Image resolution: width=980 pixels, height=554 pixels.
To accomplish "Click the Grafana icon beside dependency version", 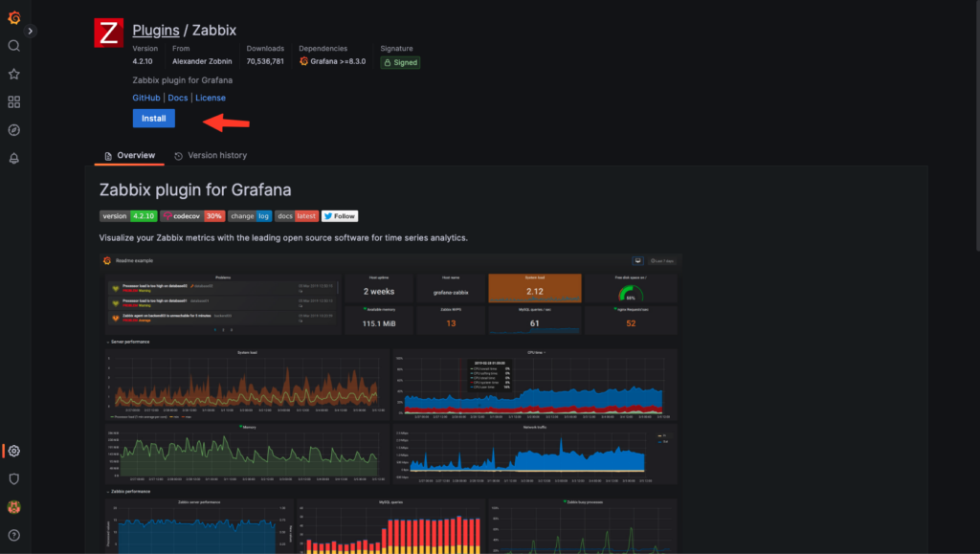I will tap(303, 61).
